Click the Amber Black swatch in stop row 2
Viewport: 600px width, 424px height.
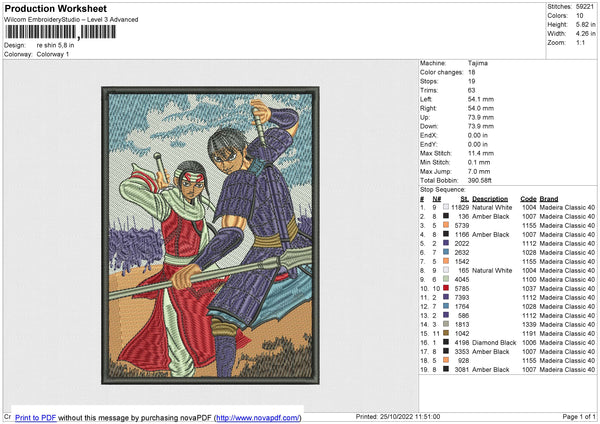coord(446,216)
